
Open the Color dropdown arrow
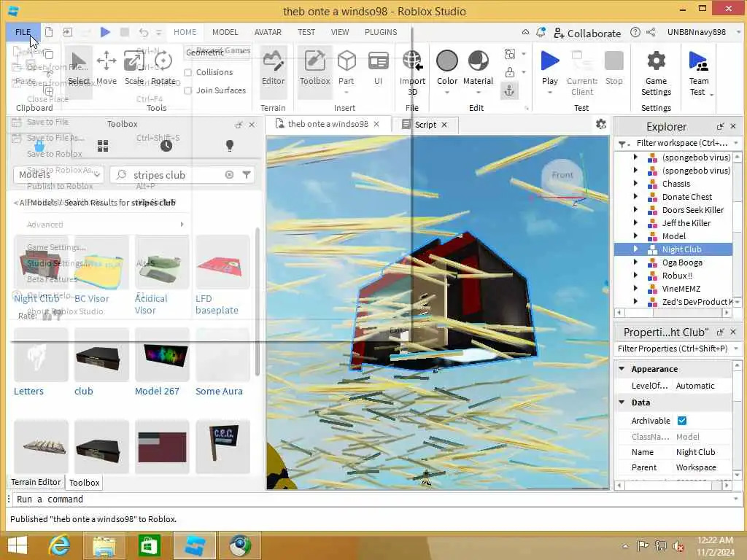(x=447, y=93)
